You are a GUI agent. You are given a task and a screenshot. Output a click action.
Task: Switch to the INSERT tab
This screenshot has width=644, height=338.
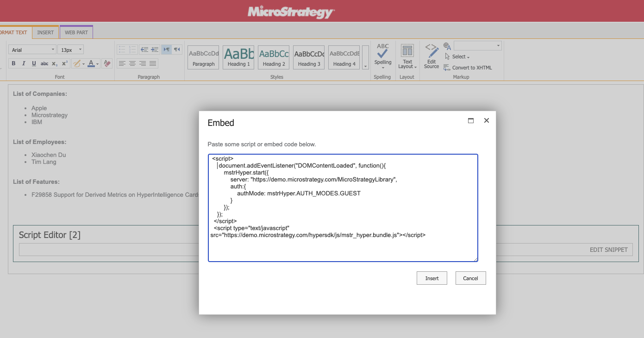[x=45, y=32]
